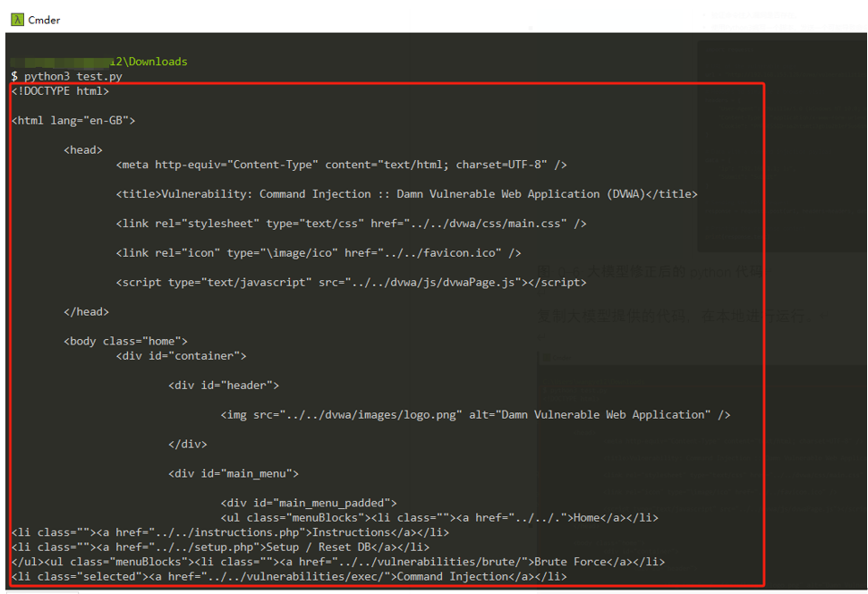Select the '<html lang="en-GB">' line

coord(73,120)
